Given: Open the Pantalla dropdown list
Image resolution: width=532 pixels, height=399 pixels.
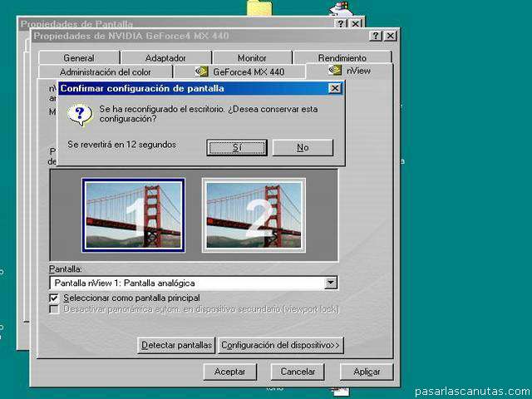Looking at the screenshot, I should tap(331, 283).
